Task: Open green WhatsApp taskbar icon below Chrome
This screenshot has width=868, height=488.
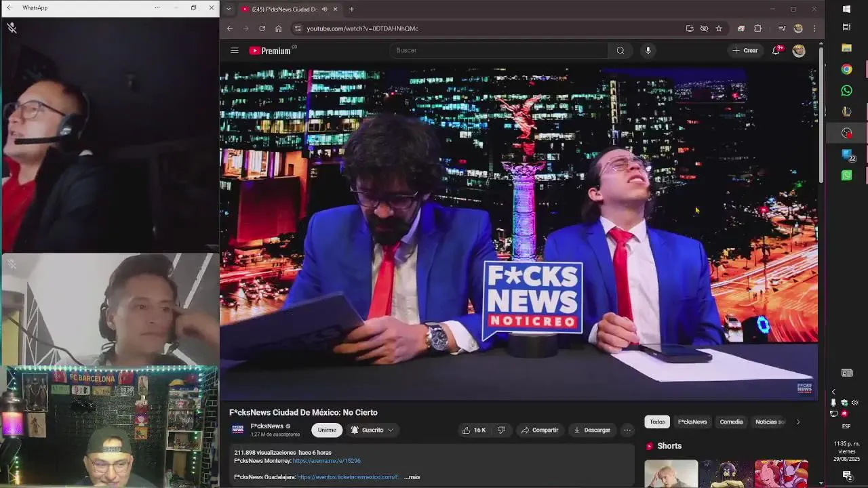Action: pyautogui.click(x=846, y=90)
